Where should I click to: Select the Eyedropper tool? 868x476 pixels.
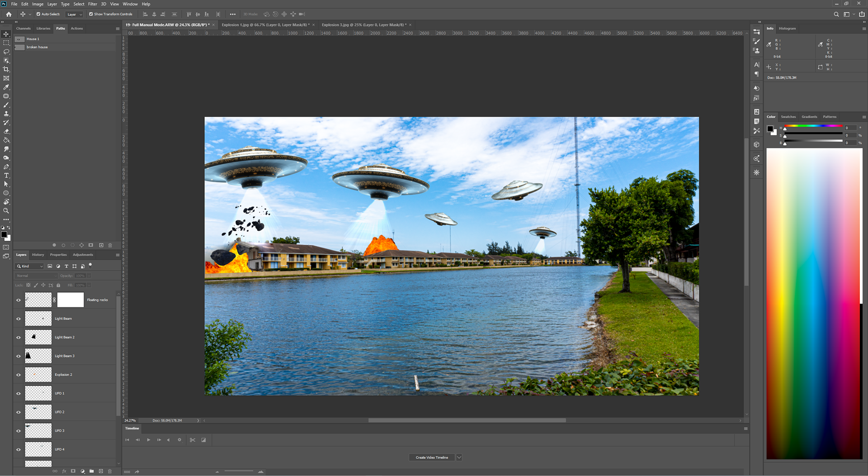(6, 87)
